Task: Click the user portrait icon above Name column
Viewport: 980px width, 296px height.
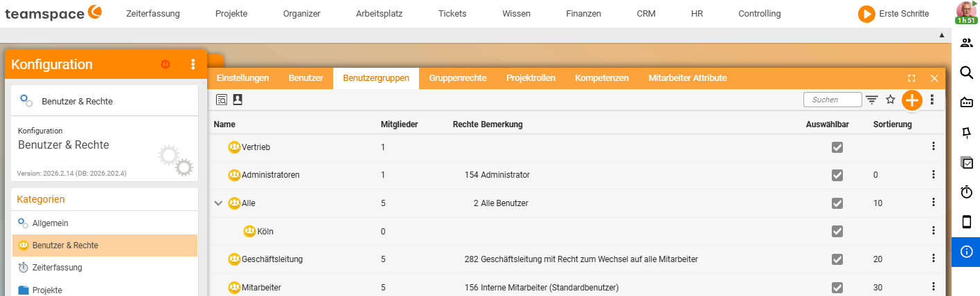Action: click(x=238, y=100)
